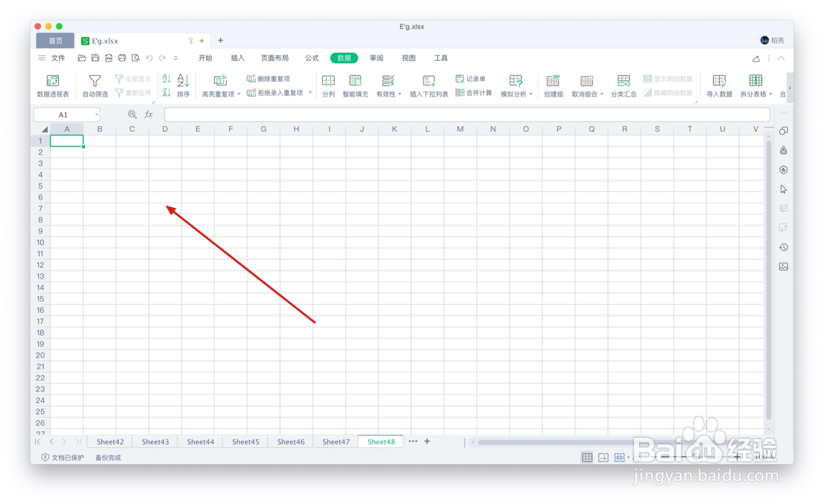824x504 pixels.
Task: Switch to normal view in status bar
Action: point(587,457)
